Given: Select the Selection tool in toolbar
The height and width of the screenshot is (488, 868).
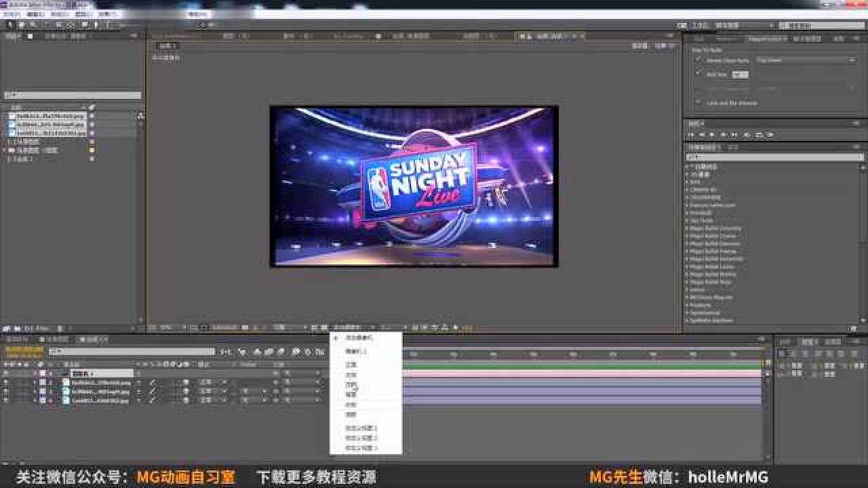Looking at the screenshot, I should [10, 24].
